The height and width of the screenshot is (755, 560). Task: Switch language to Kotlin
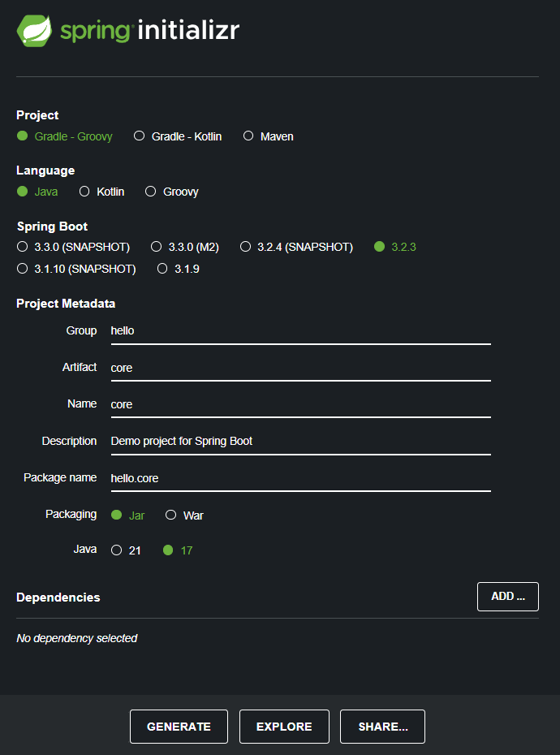tap(102, 192)
